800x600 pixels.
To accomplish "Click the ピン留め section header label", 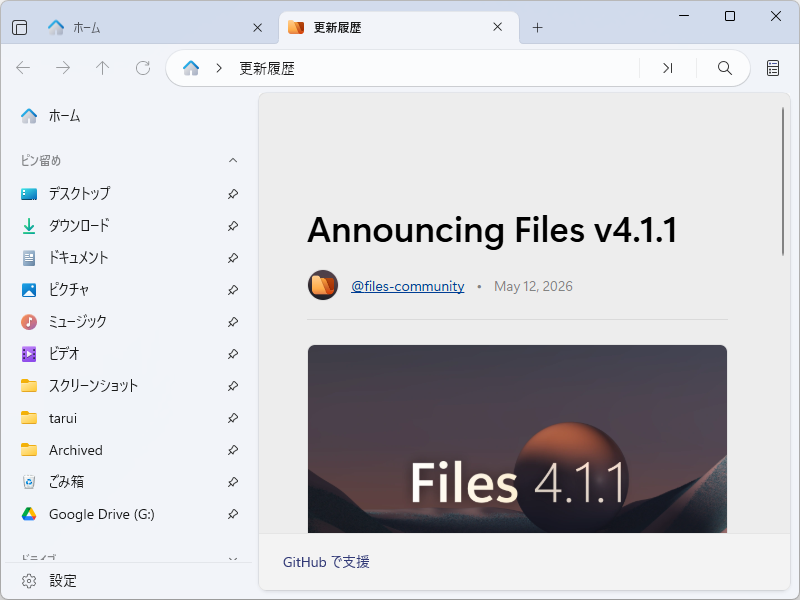I will pyautogui.click(x=41, y=161).
